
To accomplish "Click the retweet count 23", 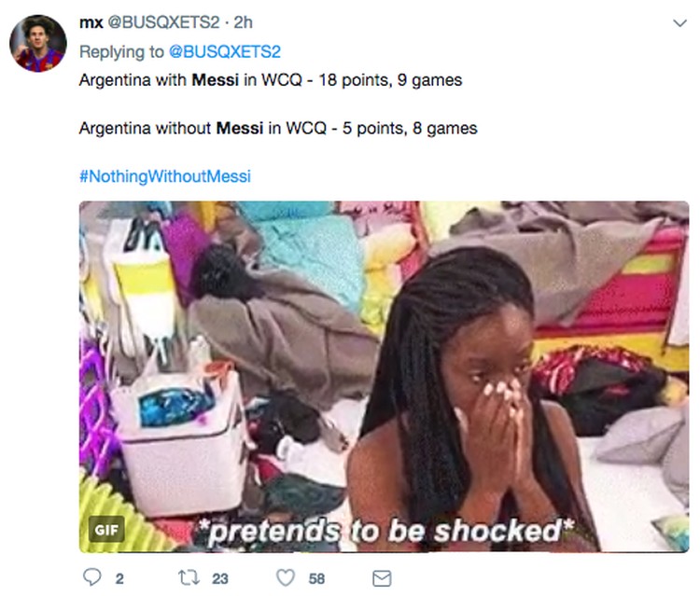I will [x=220, y=578].
